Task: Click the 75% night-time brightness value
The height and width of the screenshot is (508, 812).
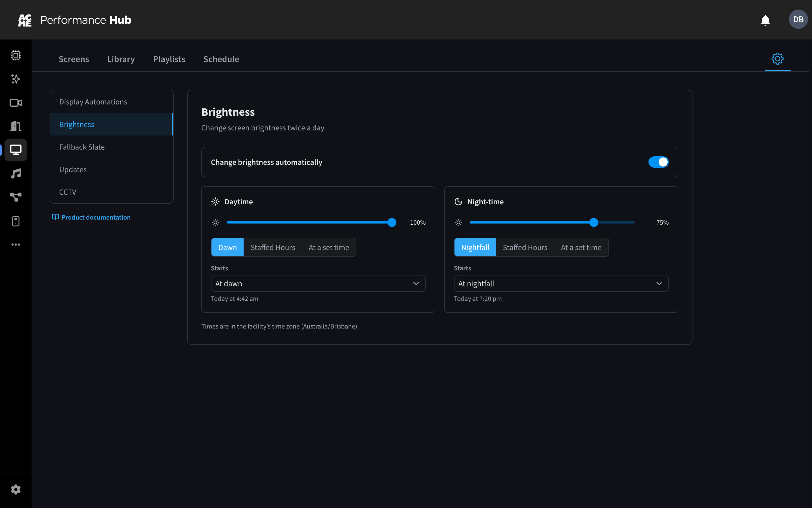Action: click(662, 222)
